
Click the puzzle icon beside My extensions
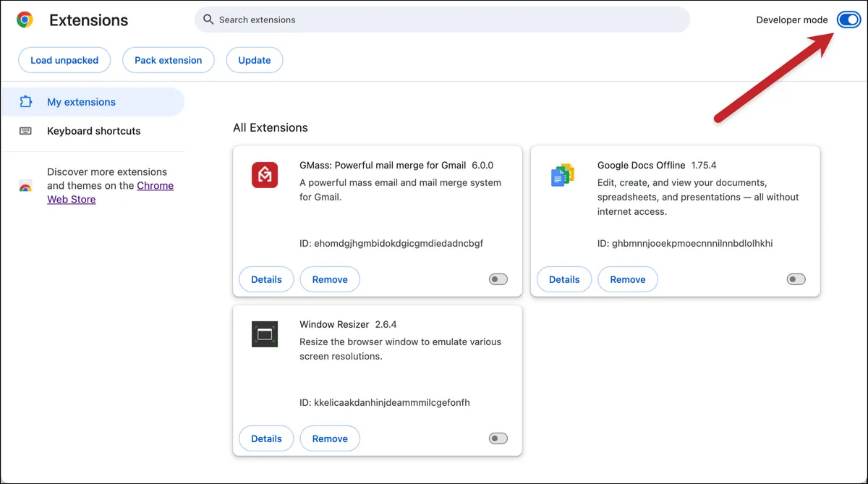pos(26,102)
